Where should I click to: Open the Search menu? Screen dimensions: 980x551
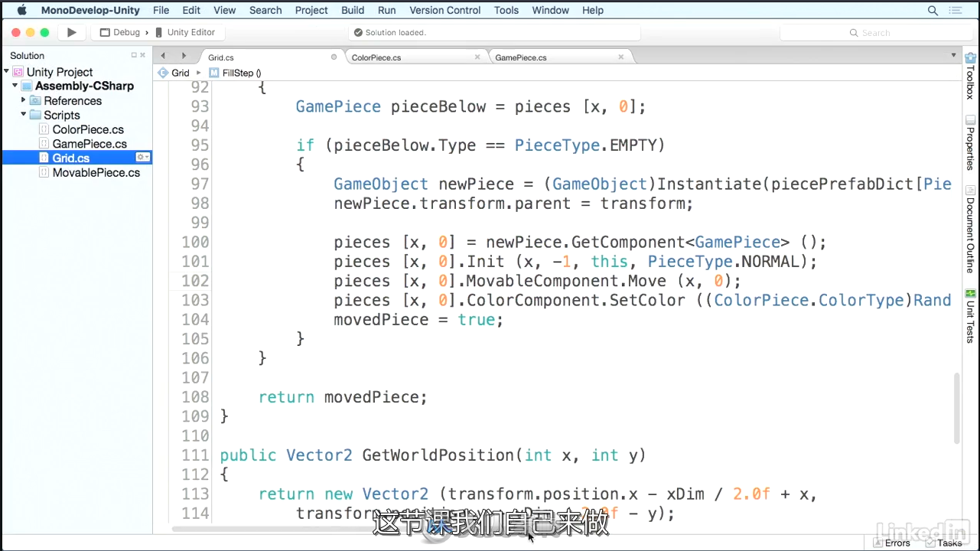[265, 10]
